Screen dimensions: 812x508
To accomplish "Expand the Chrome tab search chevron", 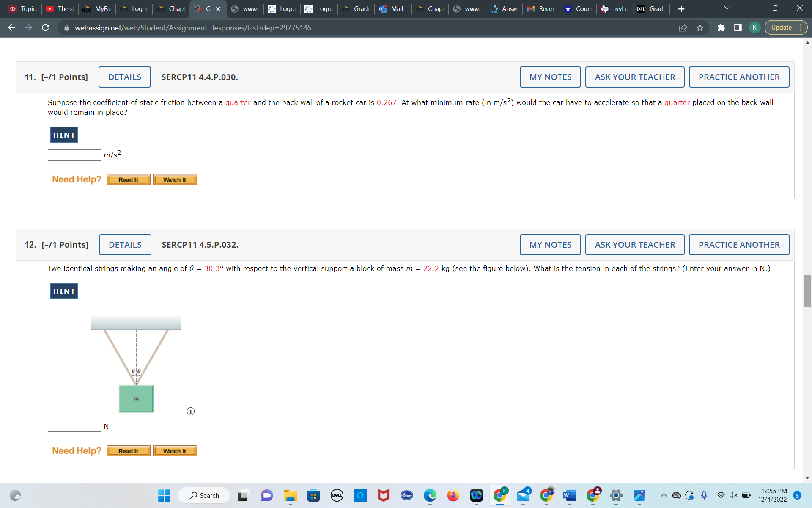I will tap(727, 8).
